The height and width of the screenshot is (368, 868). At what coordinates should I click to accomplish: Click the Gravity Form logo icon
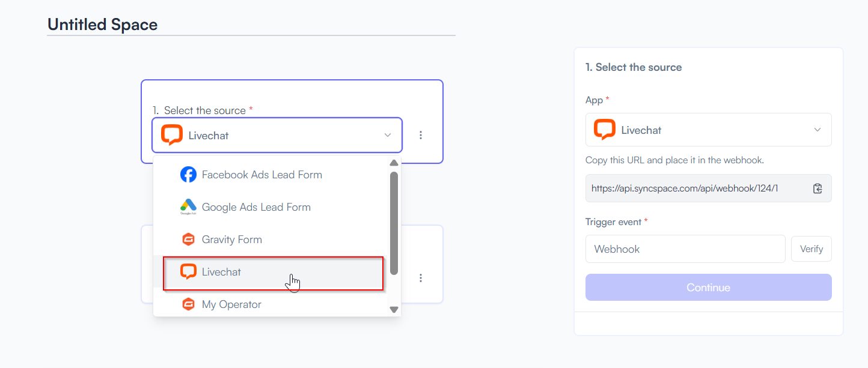click(x=188, y=240)
